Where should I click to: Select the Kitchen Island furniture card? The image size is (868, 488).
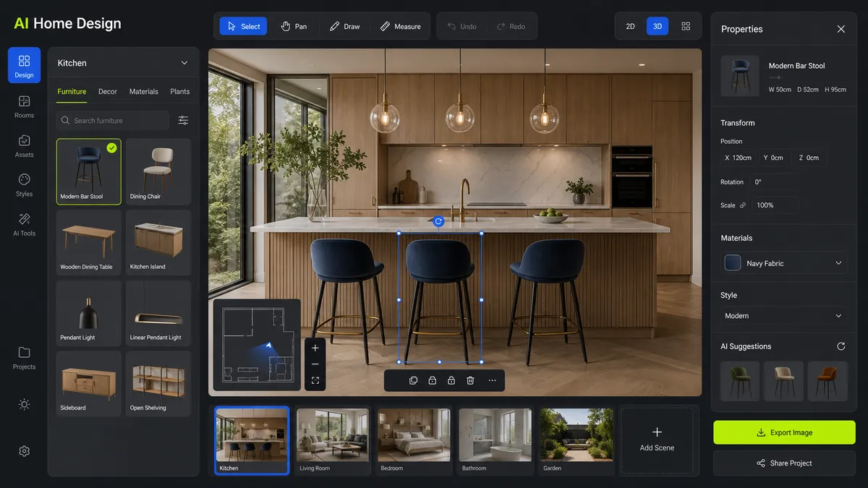[158, 242]
